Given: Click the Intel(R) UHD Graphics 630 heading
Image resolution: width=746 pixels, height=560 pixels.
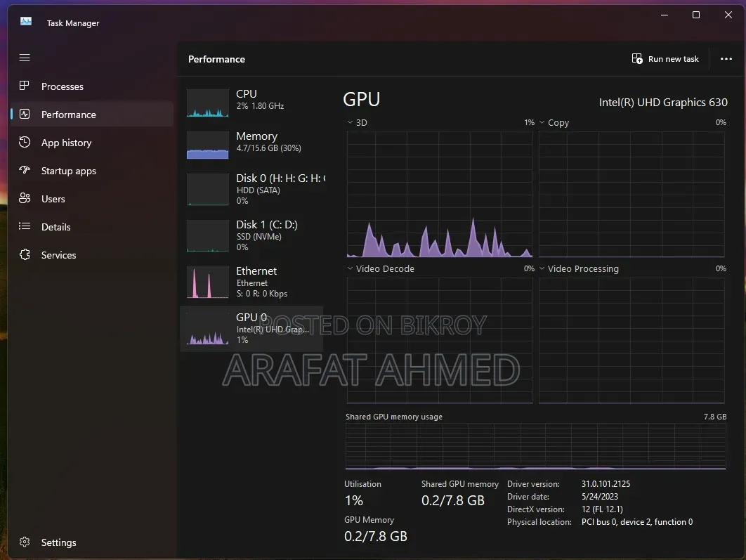Looking at the screenshot, I should pyautogui.click(x=662, y=103).
